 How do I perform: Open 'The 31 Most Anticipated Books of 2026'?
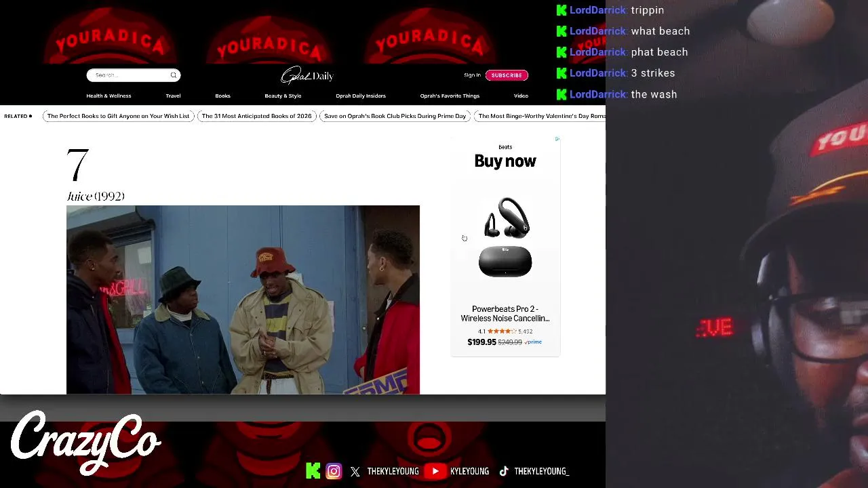click(256, 116)
